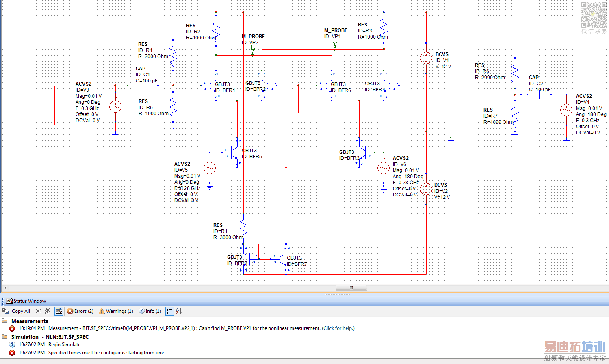The height and width of the screenshot is (364, 609).
Task: Toggle auto-show Status Window icon
Action: (59, 311)
